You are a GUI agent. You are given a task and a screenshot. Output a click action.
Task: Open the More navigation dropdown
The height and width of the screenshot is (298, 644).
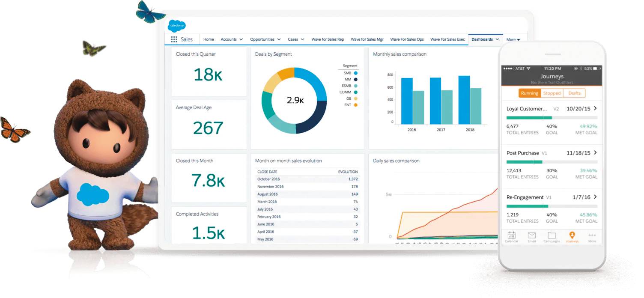click(513, 39)
